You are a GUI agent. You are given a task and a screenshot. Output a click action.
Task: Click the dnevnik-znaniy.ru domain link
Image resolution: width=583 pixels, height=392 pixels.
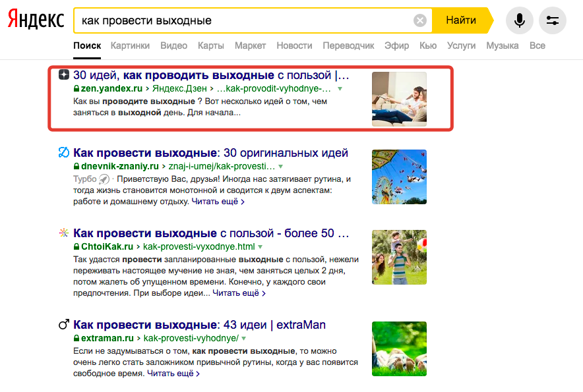click(x=120, y=166)
